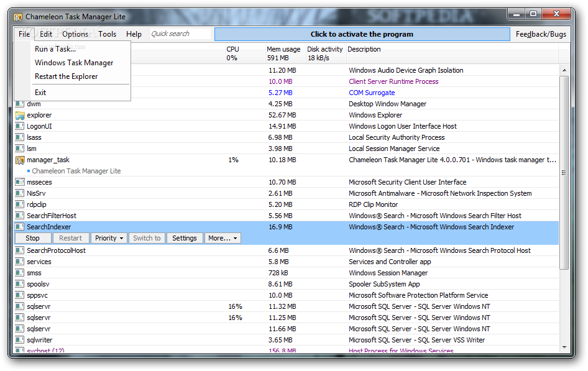Open the Options menu
This screenshot has width=588, height=371.
pos(75,34)
